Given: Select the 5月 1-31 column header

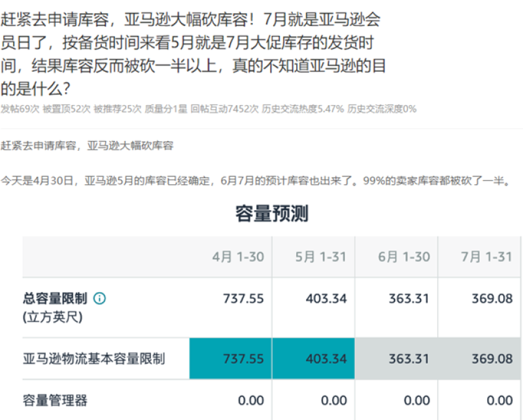Looking at the screenshot, I should [x=320, y=257].
